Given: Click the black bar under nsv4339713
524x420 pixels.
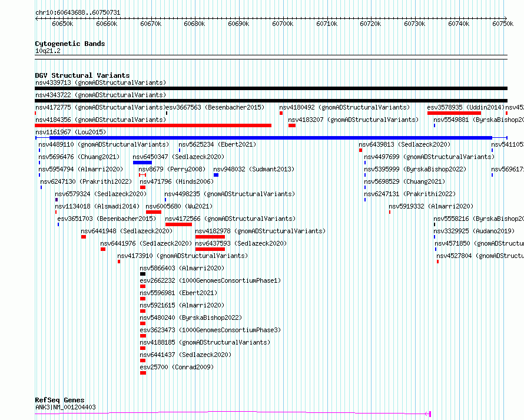Looking at the screenshot, I should pos(271,88).
